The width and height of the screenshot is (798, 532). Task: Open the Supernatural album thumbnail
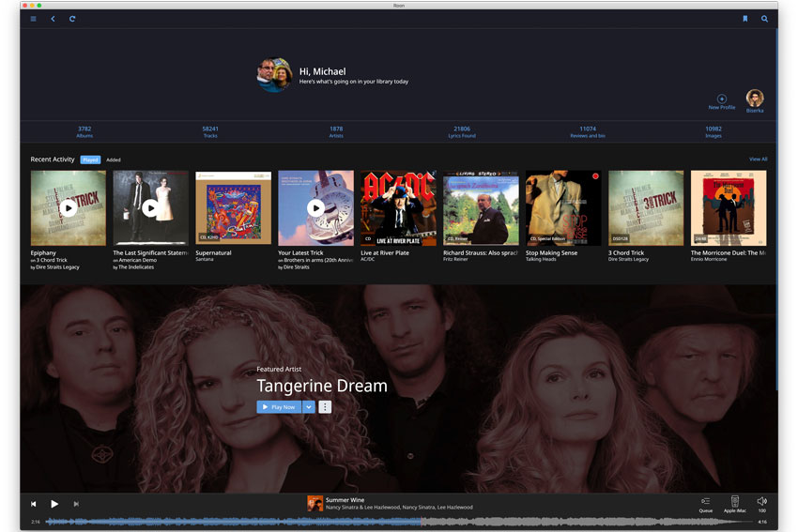[x=233, y=207]
